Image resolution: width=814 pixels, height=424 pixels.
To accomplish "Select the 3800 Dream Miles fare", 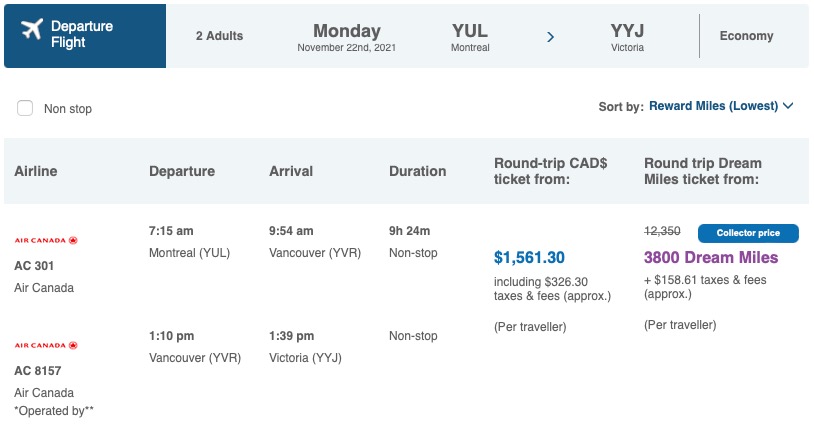I will click(711, 258).
